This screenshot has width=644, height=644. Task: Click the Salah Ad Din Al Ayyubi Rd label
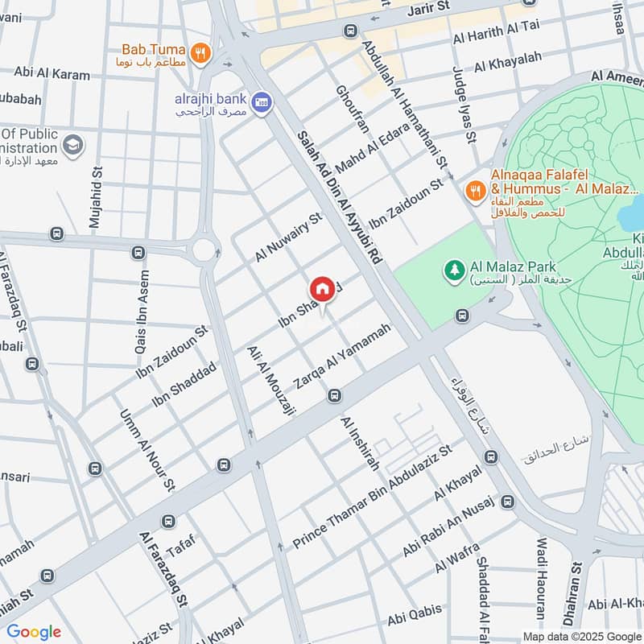pos(340,197)
